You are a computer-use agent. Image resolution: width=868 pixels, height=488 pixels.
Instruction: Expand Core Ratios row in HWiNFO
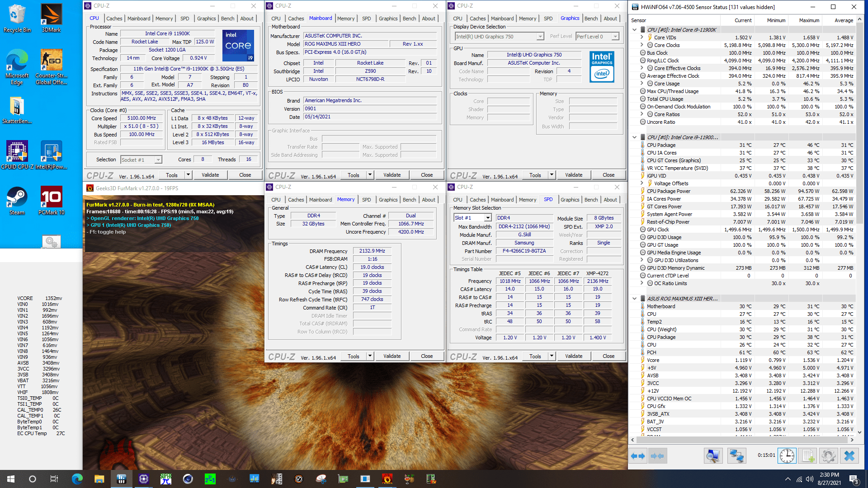point(642,114)
